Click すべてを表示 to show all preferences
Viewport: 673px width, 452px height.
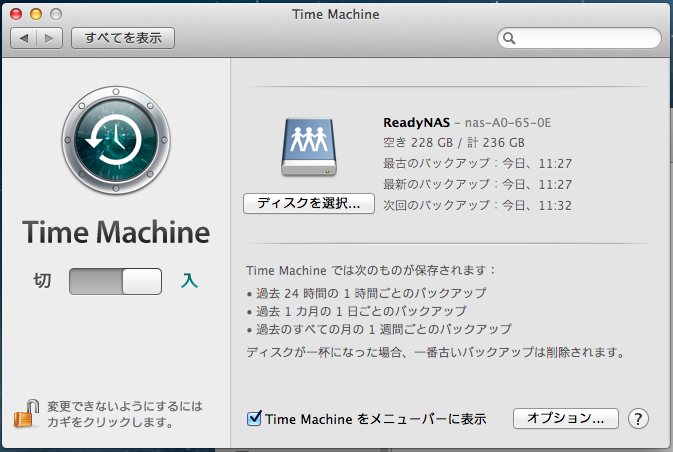click(x=124, y=38)
